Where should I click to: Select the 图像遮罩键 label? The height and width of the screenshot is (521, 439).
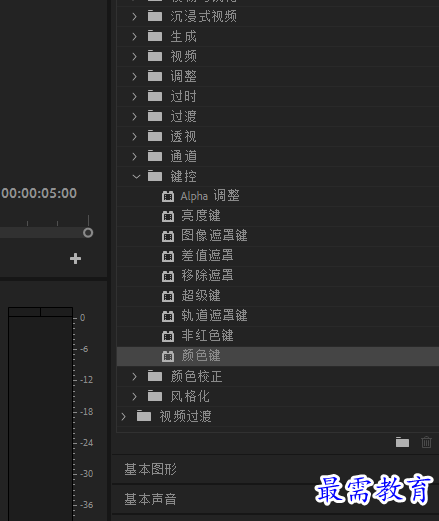click(214, 236)
